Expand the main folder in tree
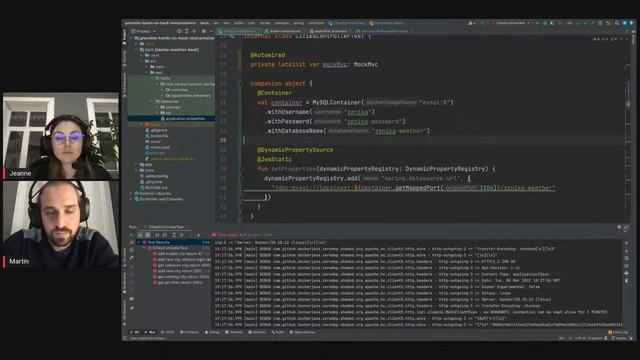This screenshot has height=360, width=640. (147, 67)
